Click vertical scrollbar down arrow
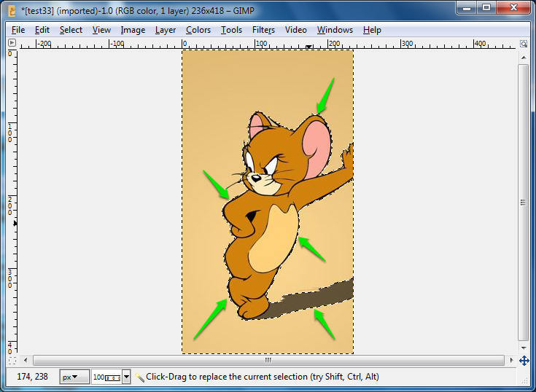 (x=524, y=348)
